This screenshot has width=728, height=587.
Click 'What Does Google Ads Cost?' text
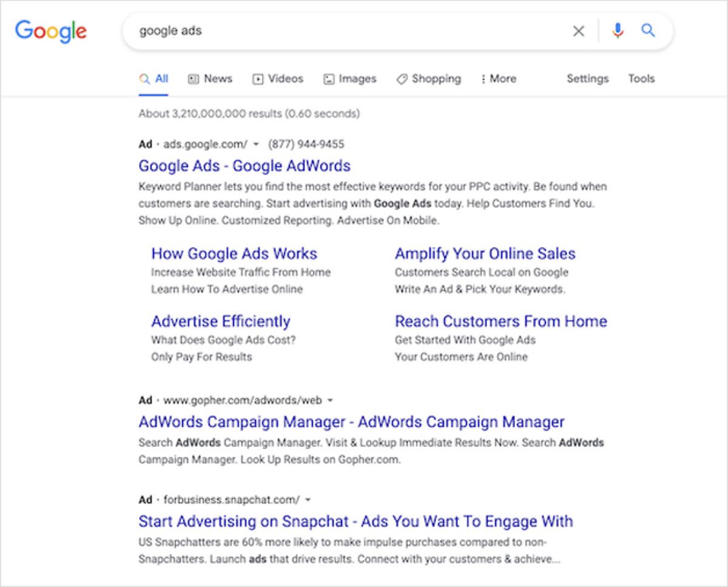click(224, 340)
